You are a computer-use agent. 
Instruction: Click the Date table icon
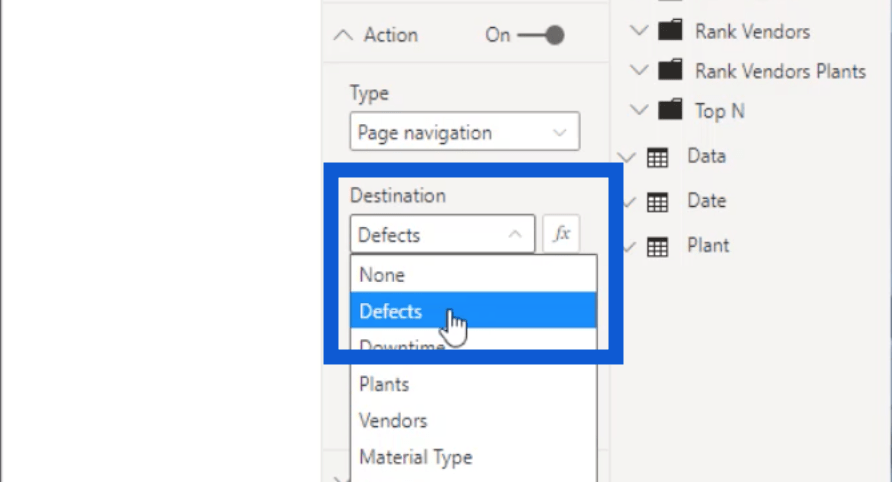[657, 202]
